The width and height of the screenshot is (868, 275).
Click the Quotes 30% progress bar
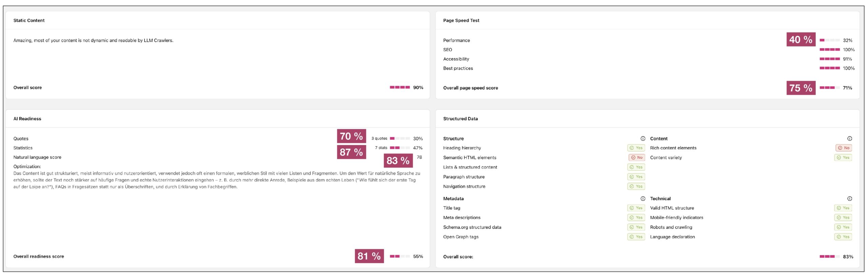pyautogui.click(x=399, y=139)
